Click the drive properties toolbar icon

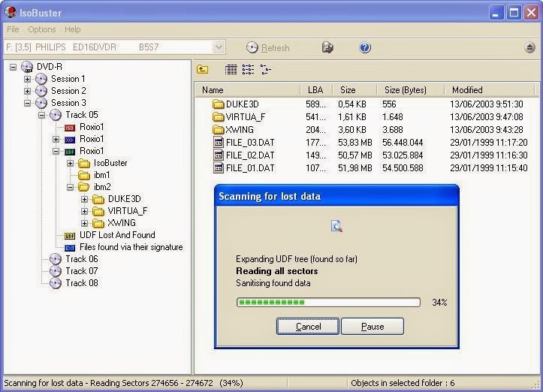point(327,47)
